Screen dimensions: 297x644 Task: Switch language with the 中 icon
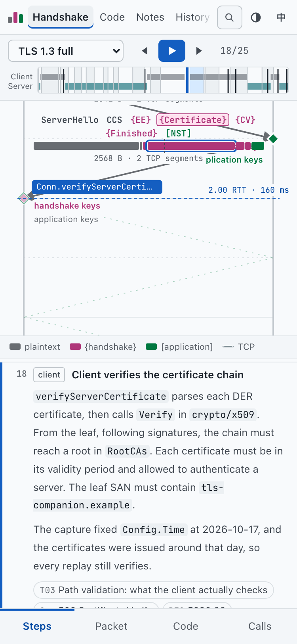[281, 17]
